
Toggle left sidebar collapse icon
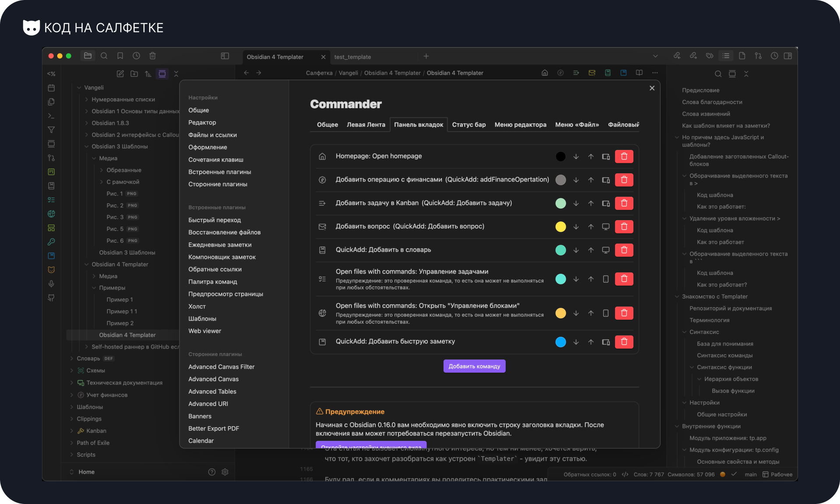click(x=225, y=56)
